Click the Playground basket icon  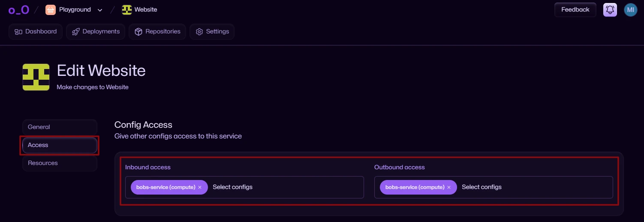click(51, 10)
